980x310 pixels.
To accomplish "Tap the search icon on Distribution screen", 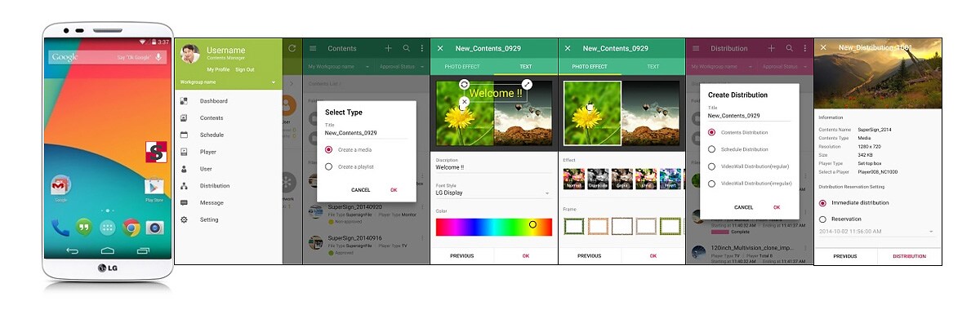I will tap(789, 49).
